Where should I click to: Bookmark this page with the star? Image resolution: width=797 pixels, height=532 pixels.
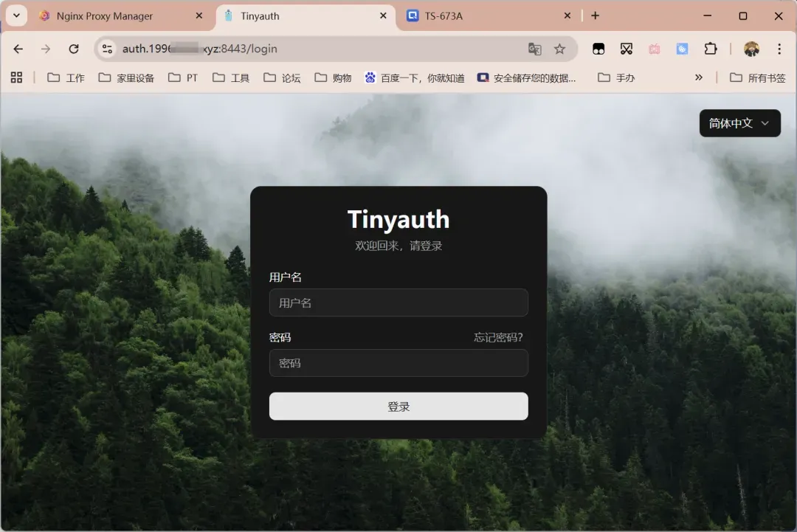coord(559,49)
